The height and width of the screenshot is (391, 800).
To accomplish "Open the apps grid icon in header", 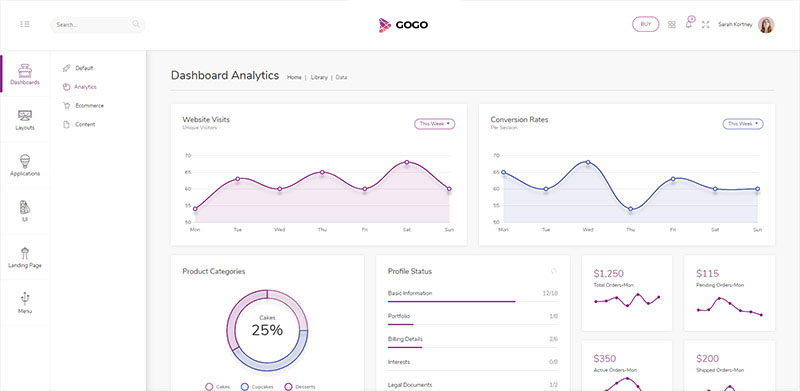I will (x=671, y=25).
